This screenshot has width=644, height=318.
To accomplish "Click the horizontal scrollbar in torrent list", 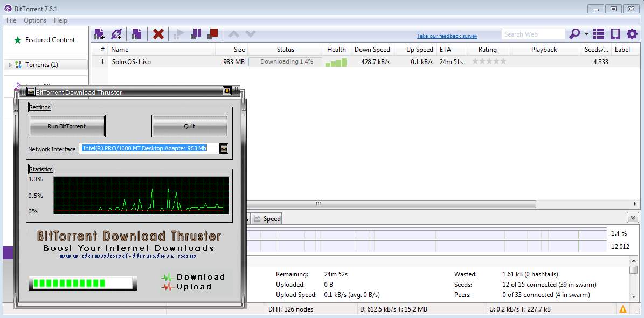I will [x=391, y=204].
